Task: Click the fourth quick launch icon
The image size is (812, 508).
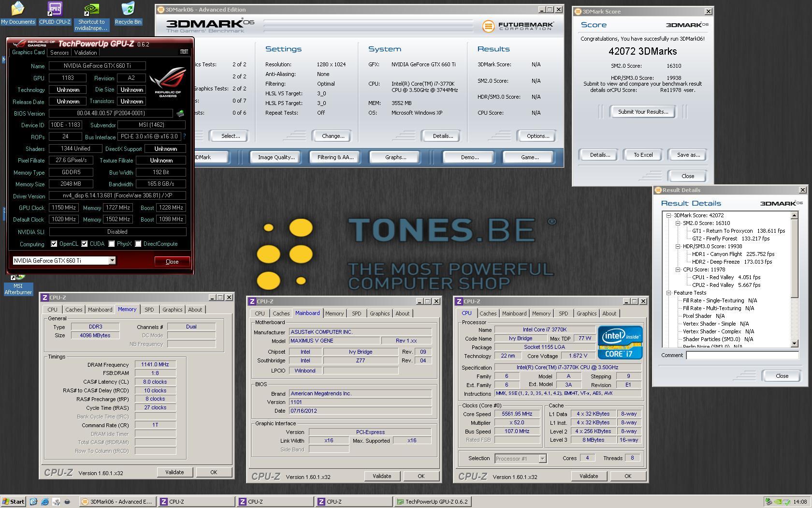Action: (x=67, y=502)
